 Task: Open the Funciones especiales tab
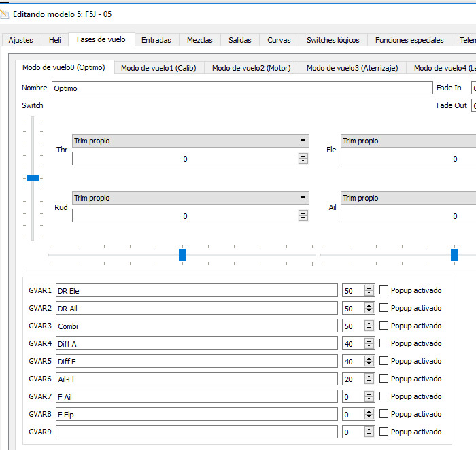(x=409, y=40)
